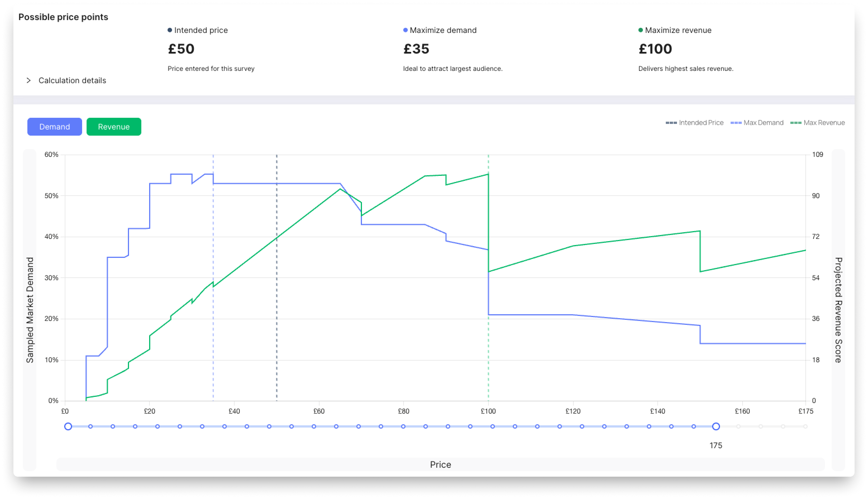Click the £100 maximize revenue value
The height and width of the screenshot is (499, 868).
pos(655,49)
